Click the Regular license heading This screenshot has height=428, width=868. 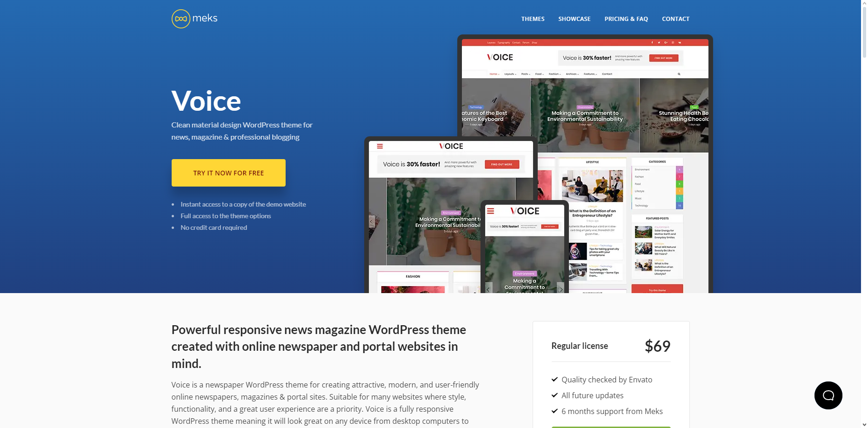[580, 346]
